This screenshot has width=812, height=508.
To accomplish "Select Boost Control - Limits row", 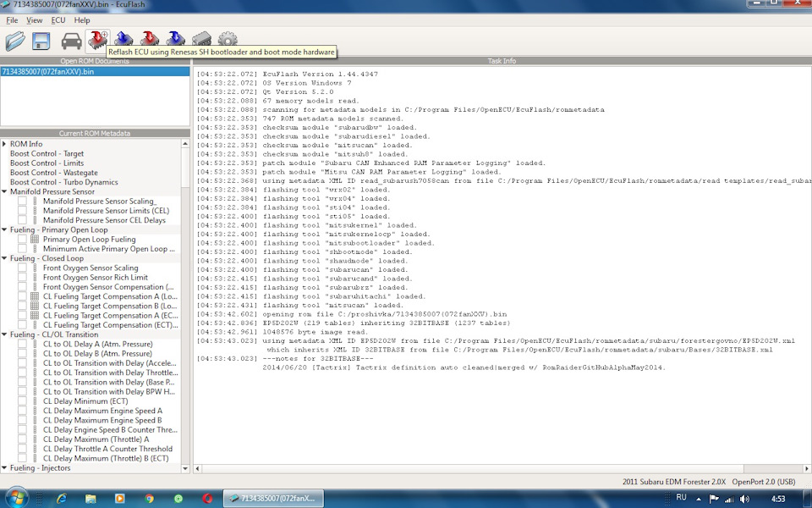I will [47, 163].
